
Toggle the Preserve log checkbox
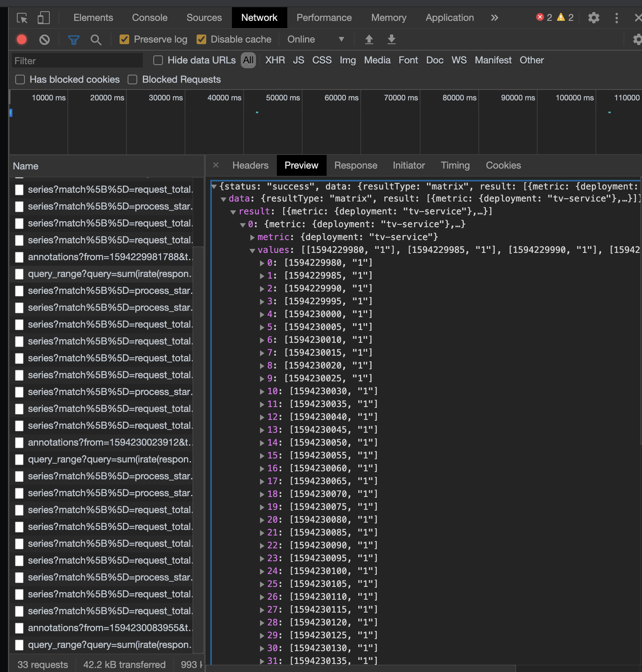click(x=124, y=39)
